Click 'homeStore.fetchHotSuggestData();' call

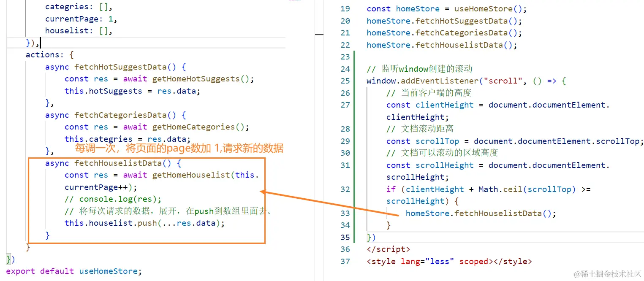click(x=444, y=21)
